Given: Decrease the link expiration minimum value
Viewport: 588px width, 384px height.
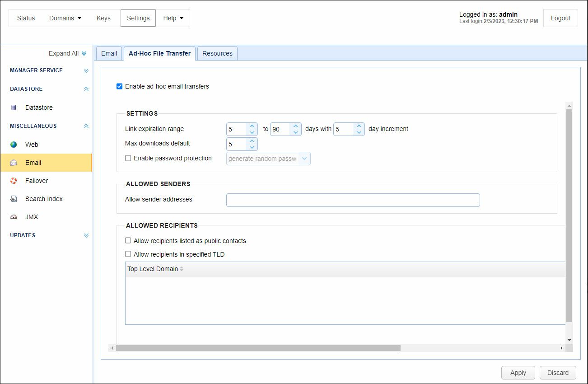Looking at the screenshot, I should click(252, 132).
